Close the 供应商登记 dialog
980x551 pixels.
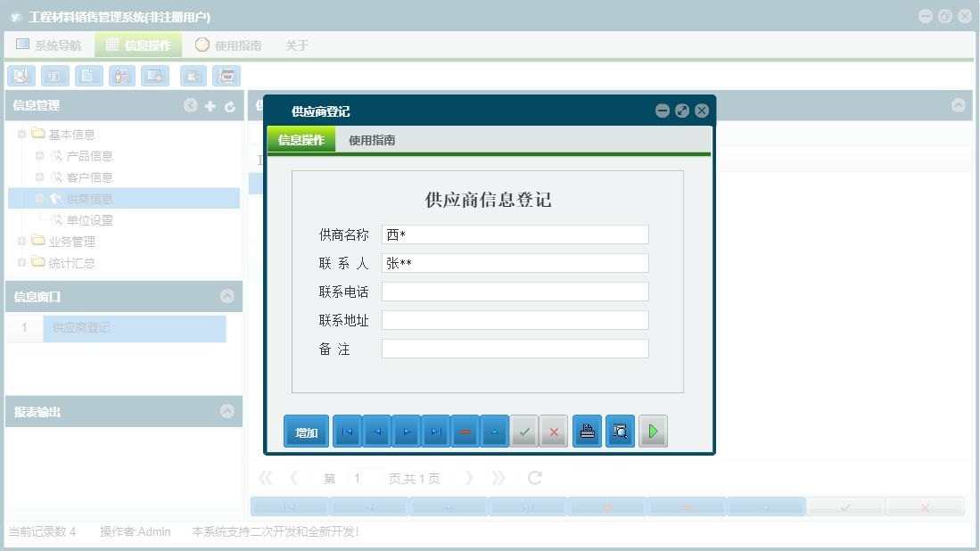[702, 111]
